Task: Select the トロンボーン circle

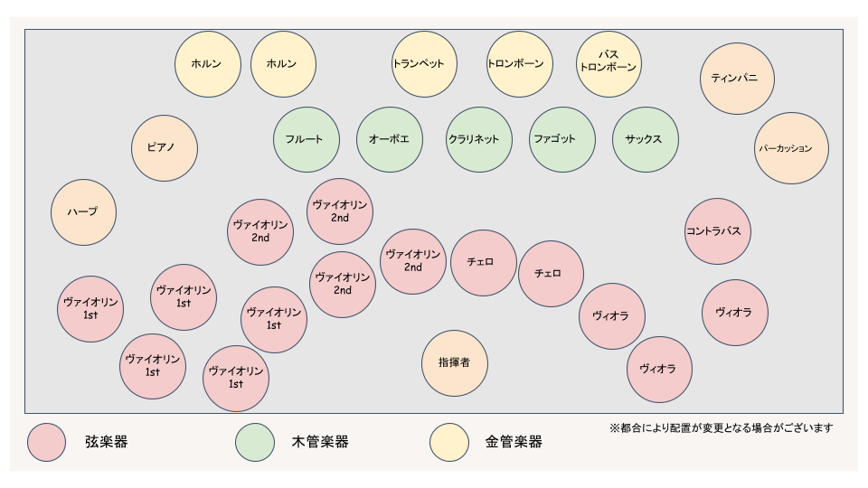Action: pos(519,64)
